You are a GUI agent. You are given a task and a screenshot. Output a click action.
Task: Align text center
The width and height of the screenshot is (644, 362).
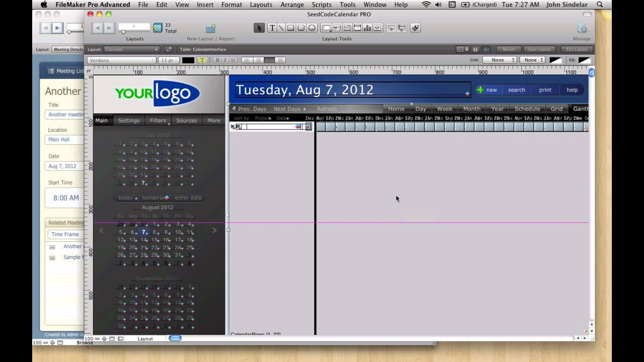pos(258,60)
